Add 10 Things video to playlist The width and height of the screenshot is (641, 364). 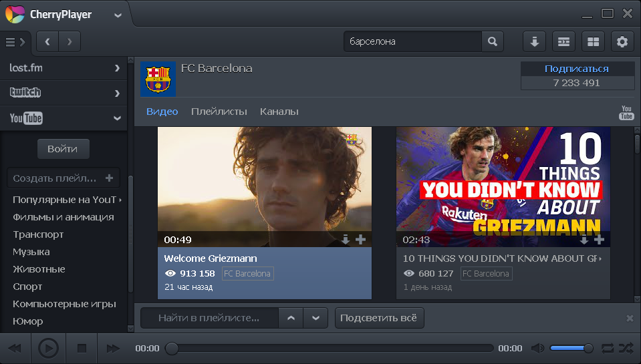pos(600,239)
